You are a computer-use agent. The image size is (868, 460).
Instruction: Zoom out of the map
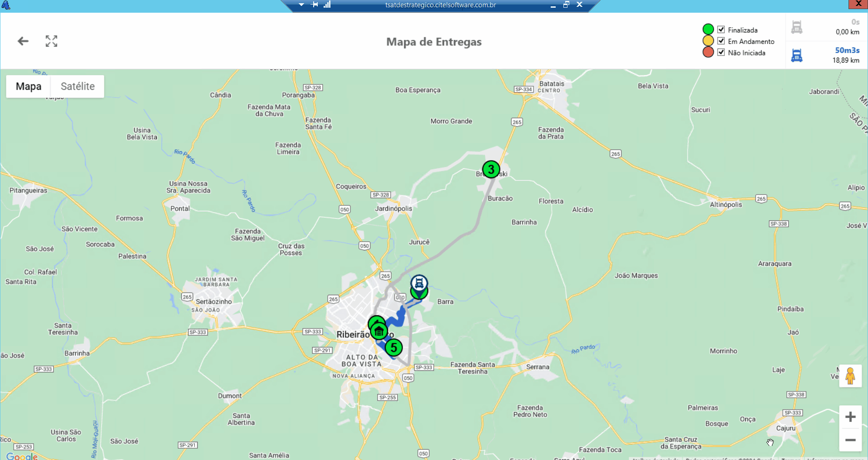[850, 440]
